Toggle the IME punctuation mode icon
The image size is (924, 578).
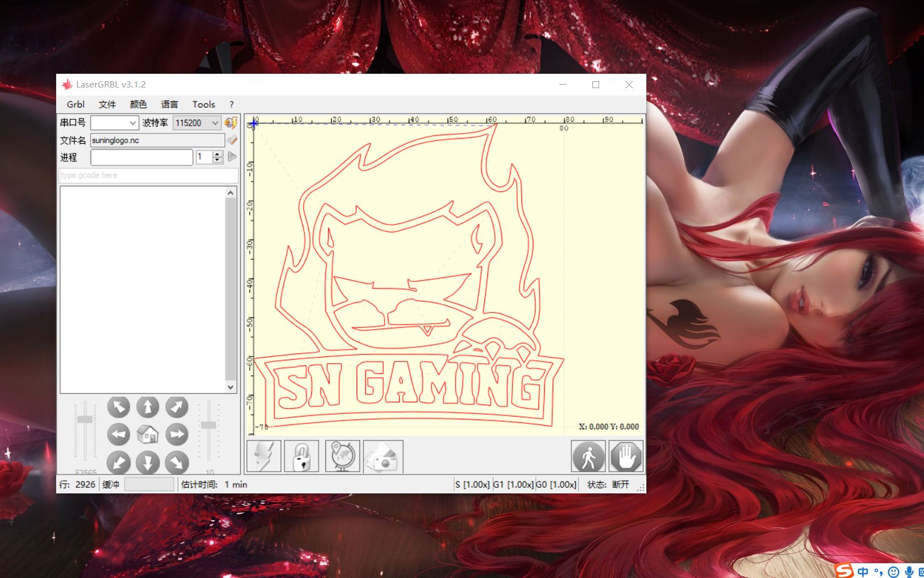879,572
